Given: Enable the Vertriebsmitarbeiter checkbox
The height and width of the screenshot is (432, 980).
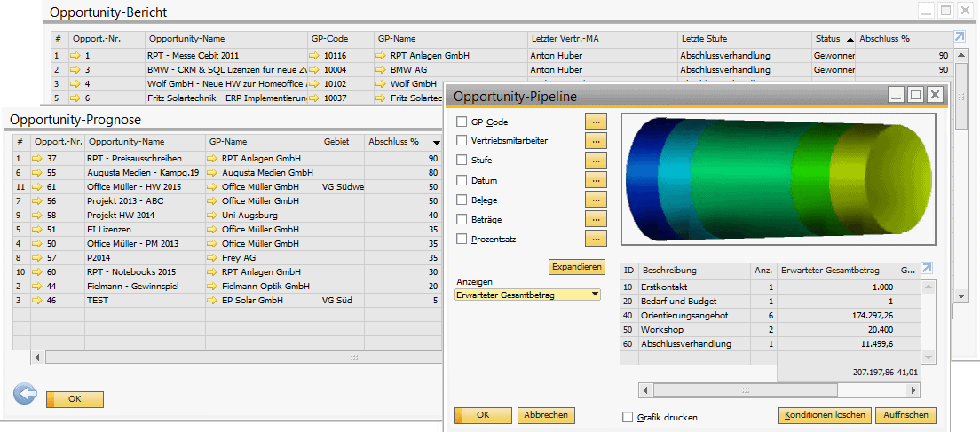Looking at the screenshot, I should coord(462,140).
